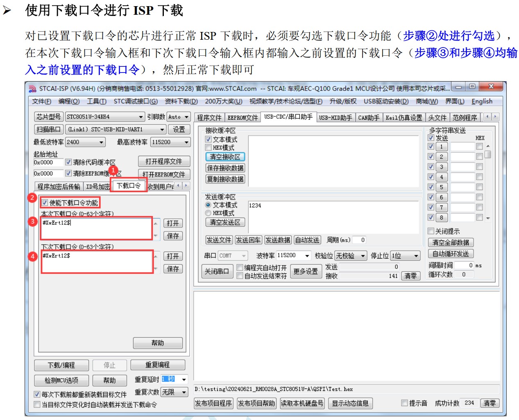
Task: Click 重复编程 button
Action: pos(158,365)
